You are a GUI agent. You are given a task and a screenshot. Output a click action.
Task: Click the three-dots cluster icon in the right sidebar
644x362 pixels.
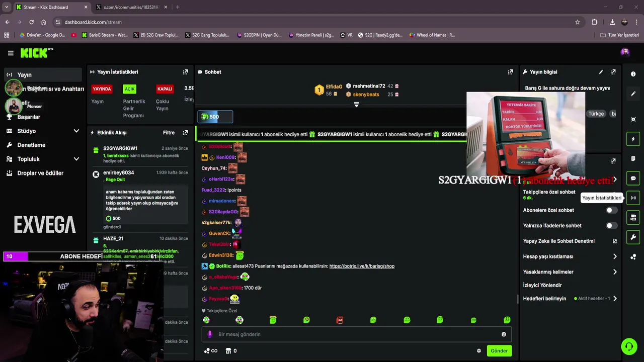(x=633, y=257)
